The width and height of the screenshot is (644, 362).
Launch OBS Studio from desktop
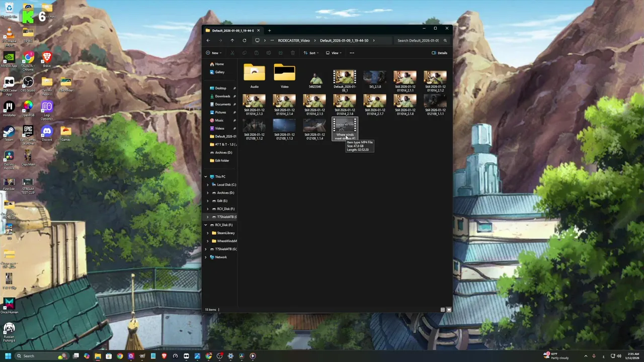pos(28,84)
